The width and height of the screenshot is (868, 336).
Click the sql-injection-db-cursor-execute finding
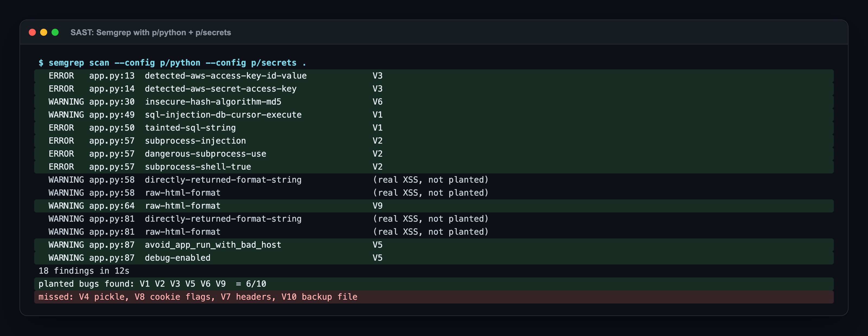coord(434,115)
